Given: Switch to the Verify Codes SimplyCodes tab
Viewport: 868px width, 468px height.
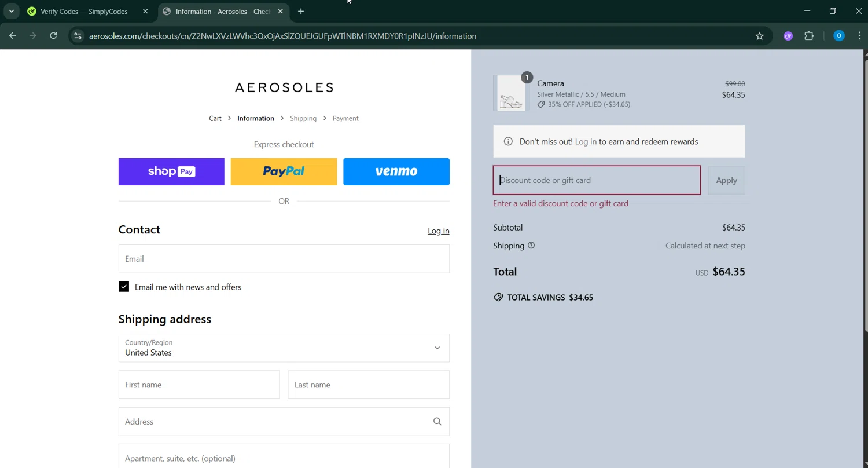Looking at the screenshot, I should (x=84, y=11).
